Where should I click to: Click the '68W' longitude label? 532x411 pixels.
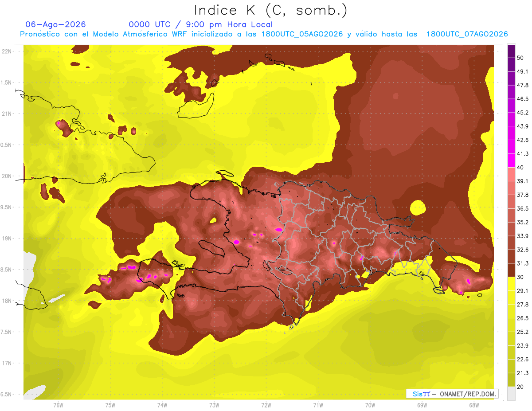tap(474, 405)
